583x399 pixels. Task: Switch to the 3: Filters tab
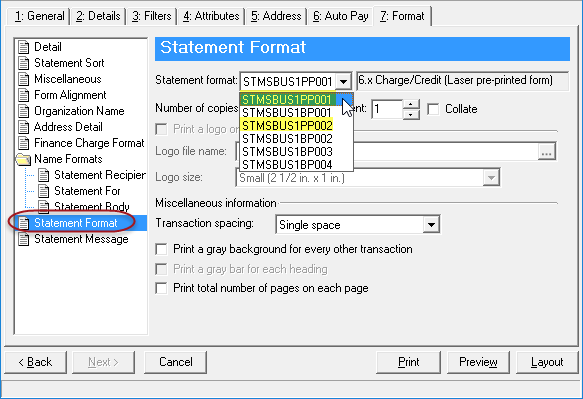point(151,16)
